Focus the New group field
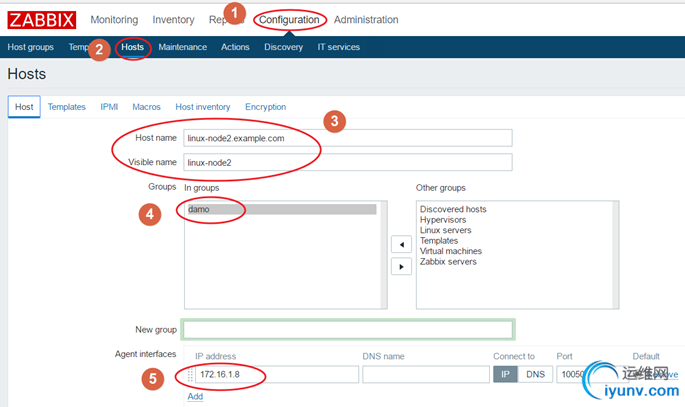Viewport: 685px width, 407px height. coord(348,329)
